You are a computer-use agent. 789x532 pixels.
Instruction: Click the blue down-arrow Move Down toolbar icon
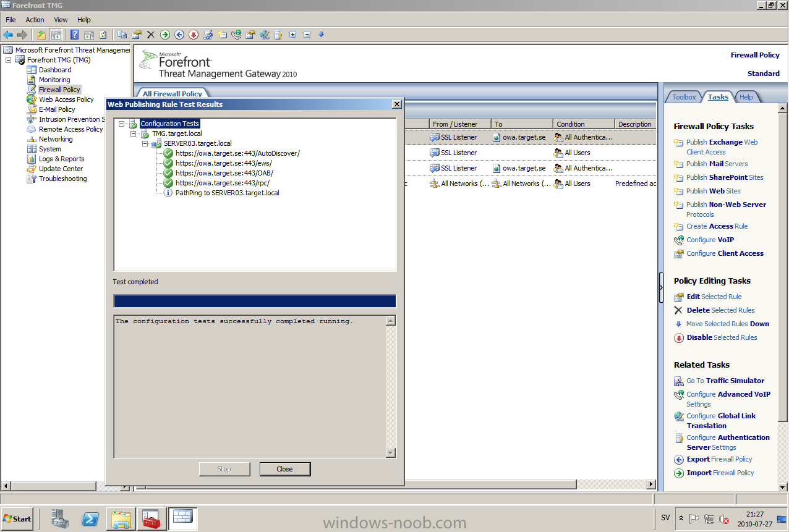pos(321,35)
